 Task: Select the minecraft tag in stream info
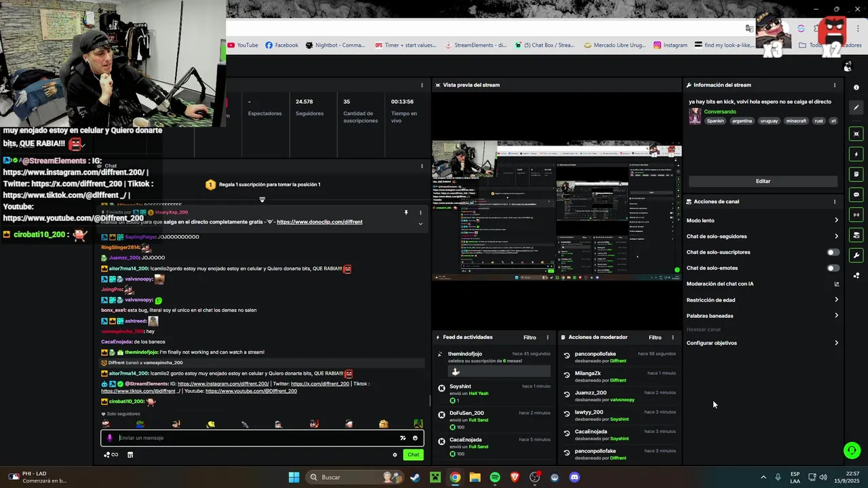[x=796, y=121]
